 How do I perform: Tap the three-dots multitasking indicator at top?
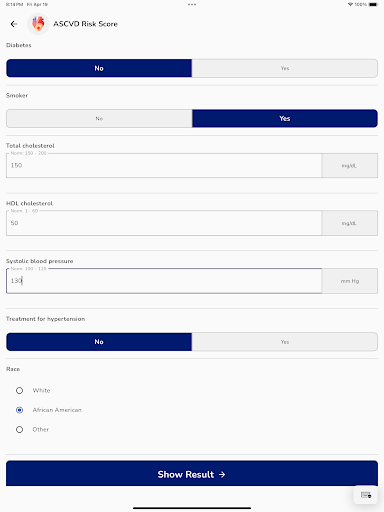pyautogui.click(x=192, y=5)
